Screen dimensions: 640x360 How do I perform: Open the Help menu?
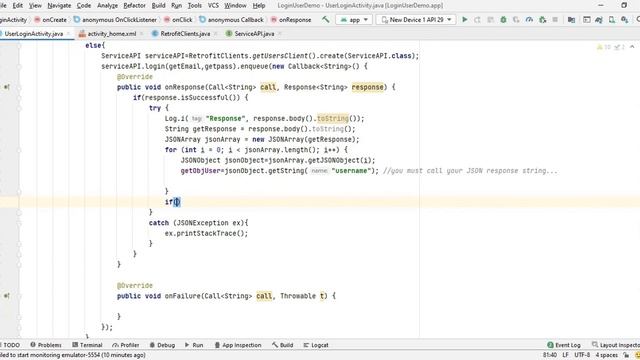(259, 6)
